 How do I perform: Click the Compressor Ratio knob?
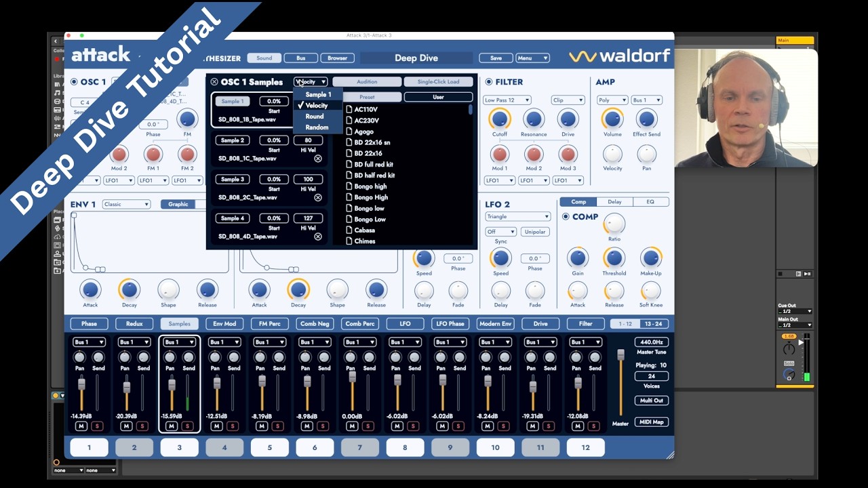(x=614, y=223)
